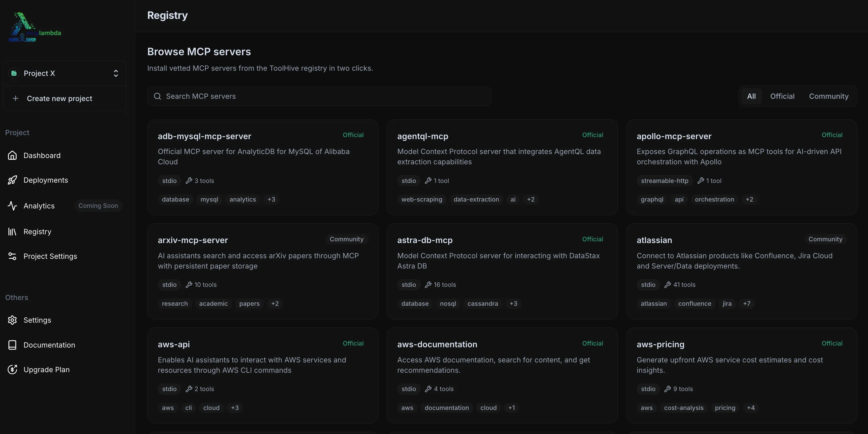868x434 pixels.
Task: Click wrench icon on agentql-mcp card
Action: click(x=428, y=181)
